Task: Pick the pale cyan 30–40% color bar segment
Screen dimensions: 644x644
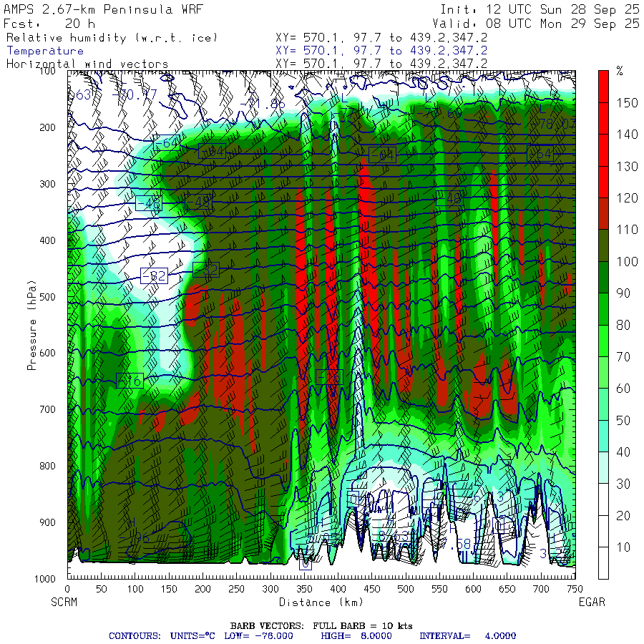Action: [603, 468]
